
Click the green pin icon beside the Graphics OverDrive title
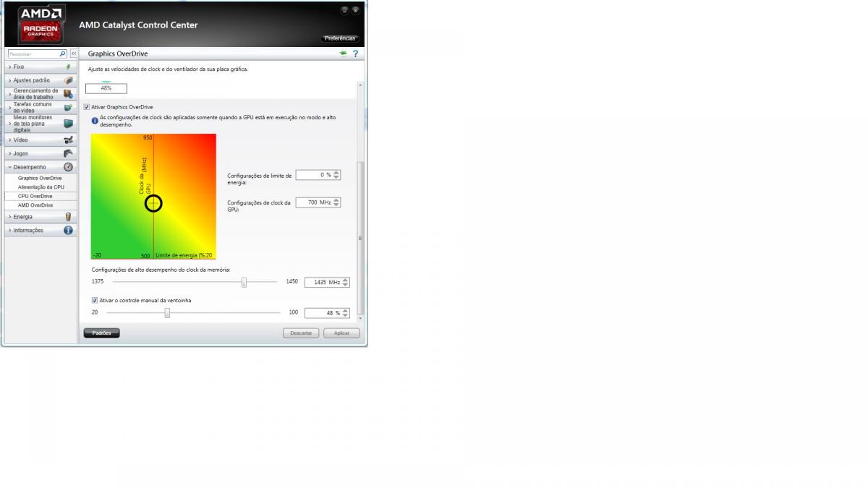tap(343, 53)
